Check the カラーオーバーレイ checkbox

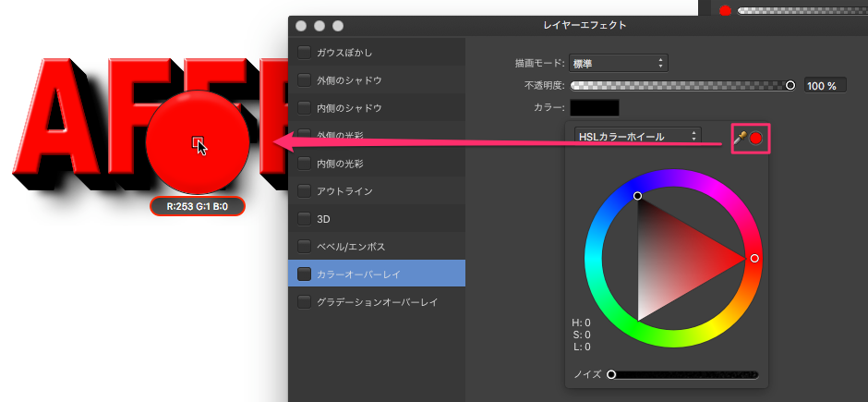(305, 274)
